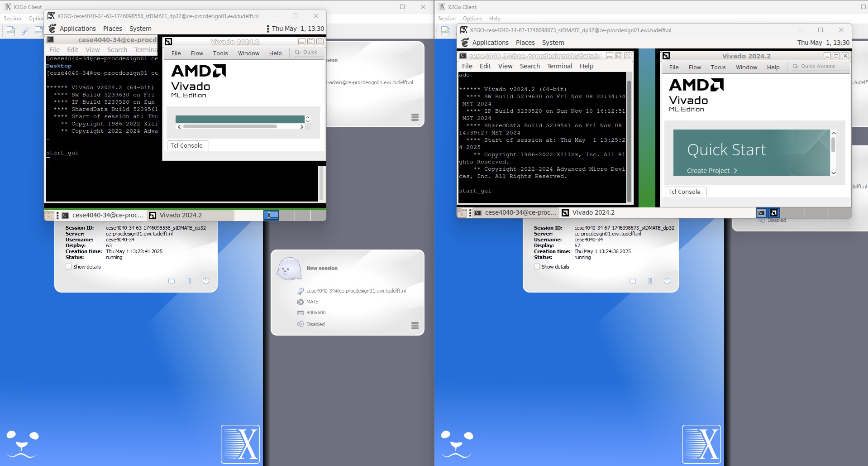Screen dimensions: 868x466
Task: Click the seal avatar of New session card
Action: (289, 269)
